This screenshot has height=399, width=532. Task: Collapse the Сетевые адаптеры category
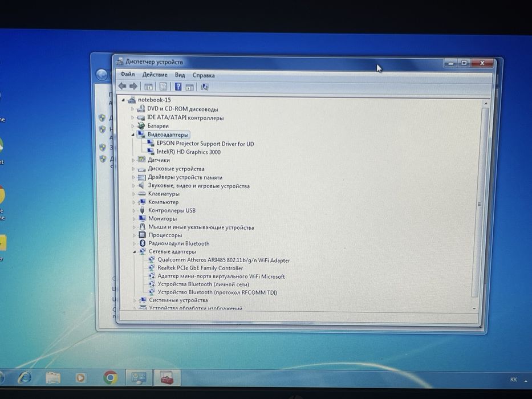(135, 252)
